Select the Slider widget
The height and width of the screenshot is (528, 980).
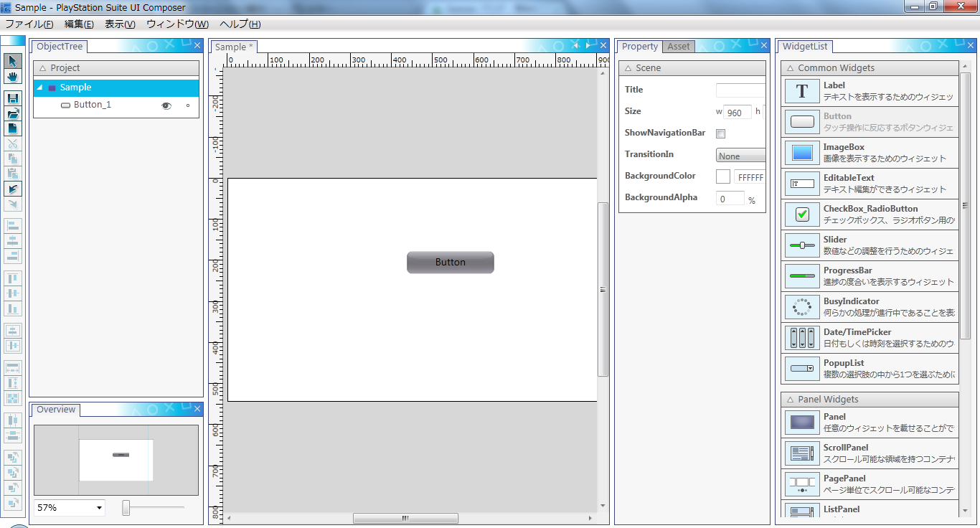click(x=870, y=245)
